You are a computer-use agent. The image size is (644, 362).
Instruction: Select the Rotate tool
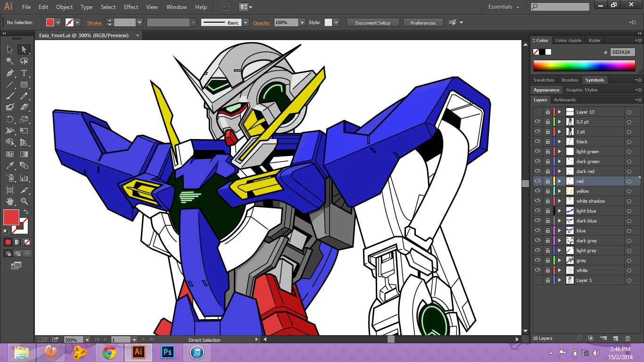pyautogui.click(x=10, y=119)
